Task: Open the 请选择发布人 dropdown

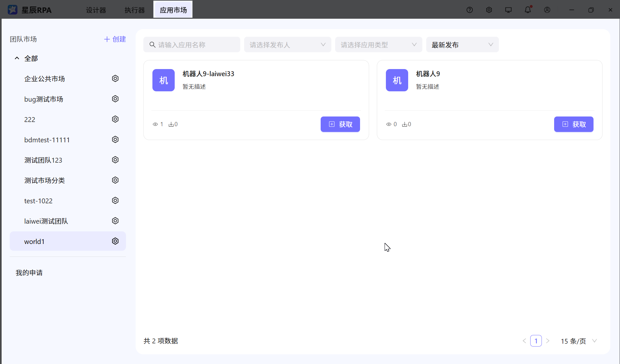Action: 287,45
